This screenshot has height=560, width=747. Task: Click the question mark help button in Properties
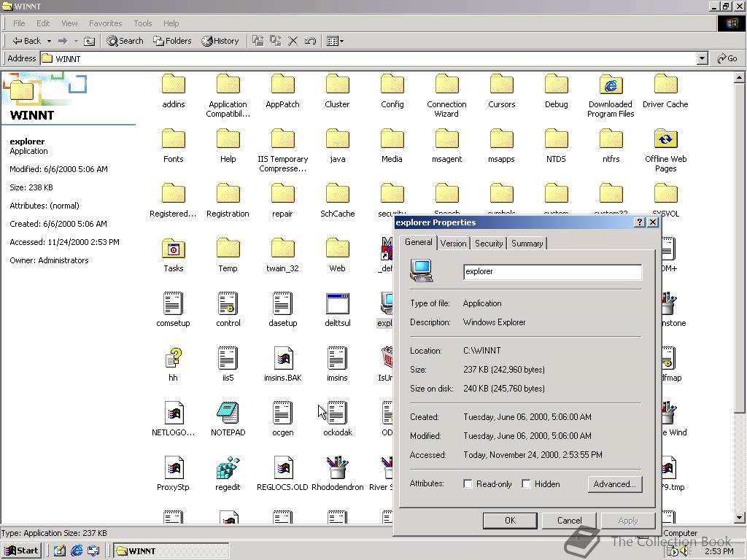pos(640,222)
